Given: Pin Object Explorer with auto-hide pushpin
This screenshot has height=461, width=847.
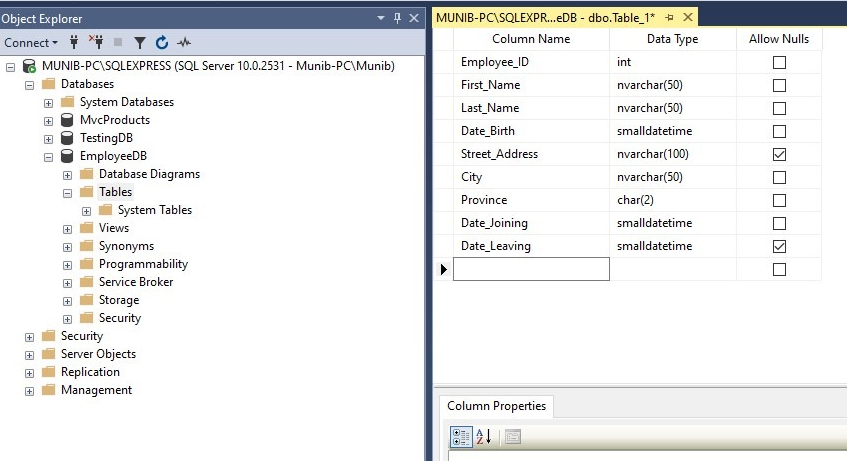Looking at the screenshot, I should 398,18.
